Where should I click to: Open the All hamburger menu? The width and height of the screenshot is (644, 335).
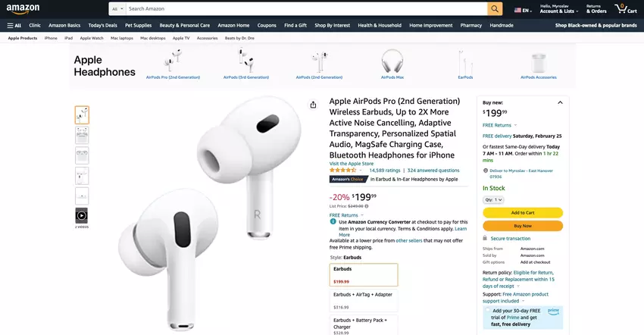pos(14,26)
